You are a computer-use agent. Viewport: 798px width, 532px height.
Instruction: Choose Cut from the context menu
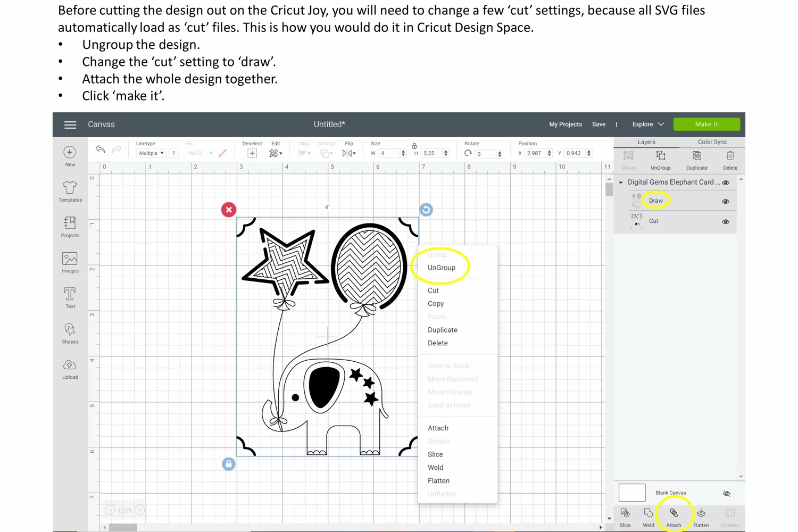pyautogui.click(x=433, y=290)
